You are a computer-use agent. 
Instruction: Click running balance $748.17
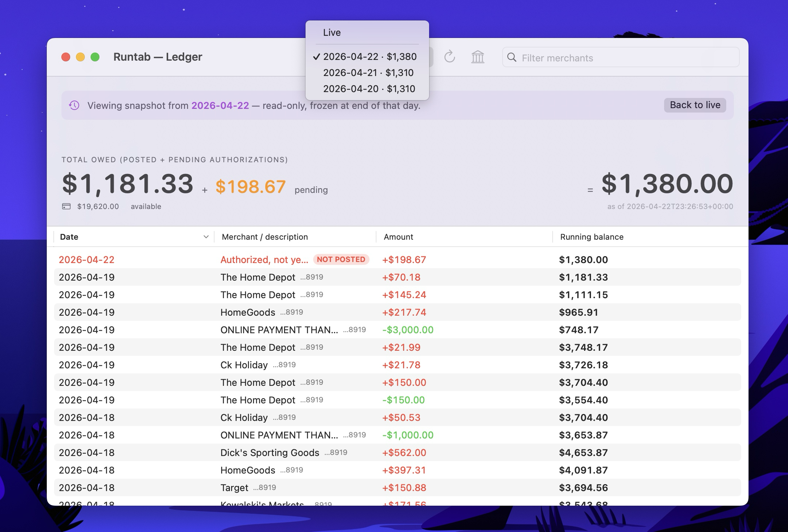coord(579,330)
